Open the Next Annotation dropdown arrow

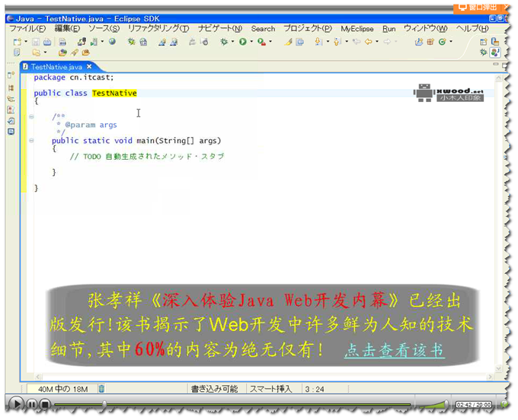(328, 42)
